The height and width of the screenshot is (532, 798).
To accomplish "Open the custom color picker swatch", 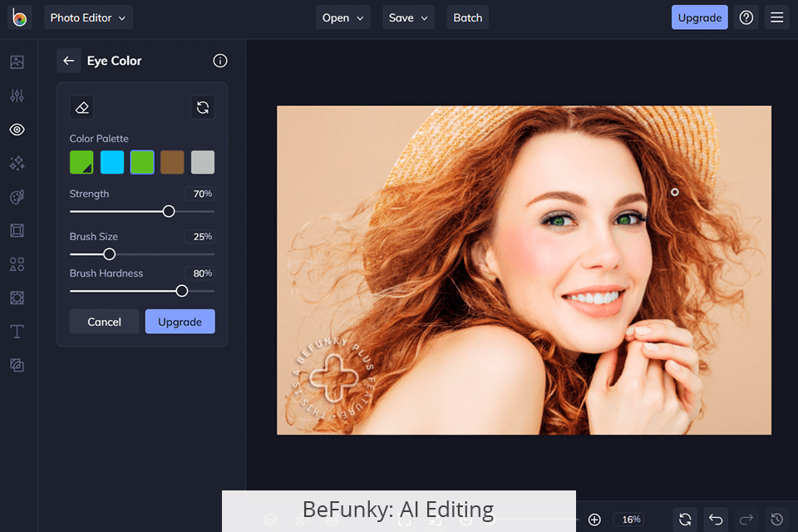I will tap(81, 162).
